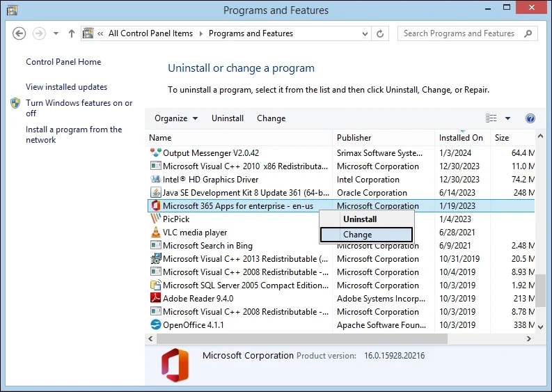Click Apache Software Foun... publisher cell
552x392 pixels.
click(x=381, y=325)
